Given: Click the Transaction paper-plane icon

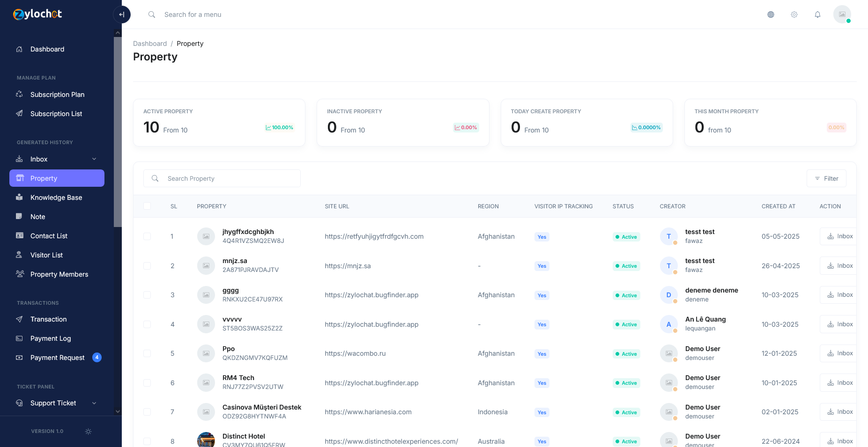Looking at the screenshot, I should coord(19,319).
